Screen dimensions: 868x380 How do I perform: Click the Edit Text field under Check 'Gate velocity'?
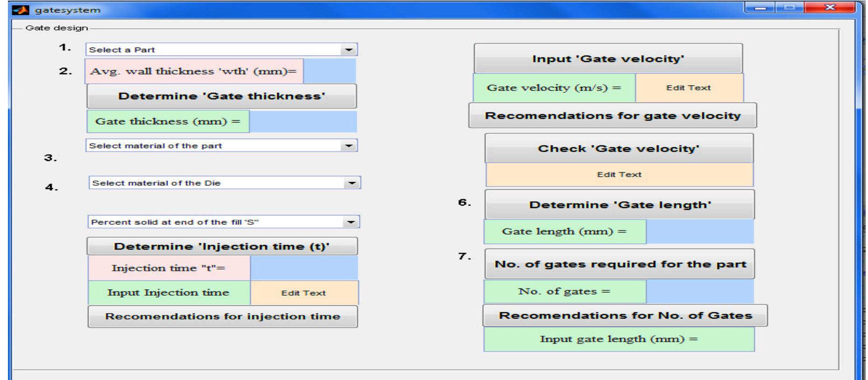619,174
